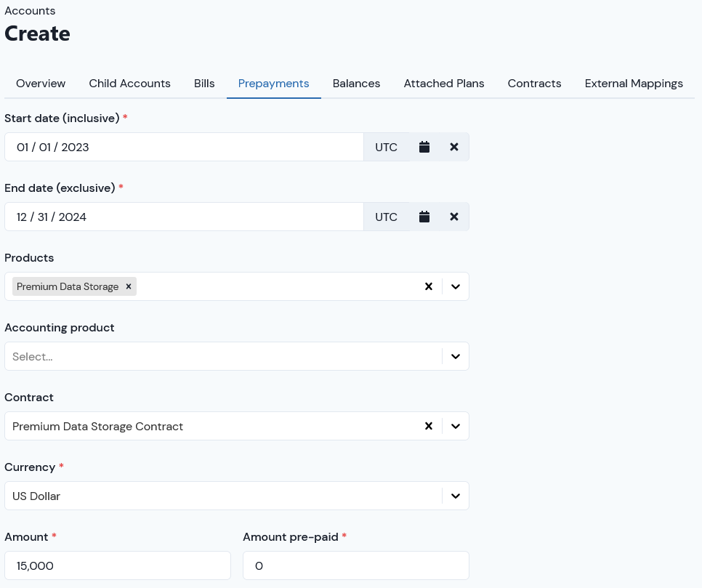Open the Child Accounts tab
702x588 pixels.
pyautogui.click(x=130, y=84)
